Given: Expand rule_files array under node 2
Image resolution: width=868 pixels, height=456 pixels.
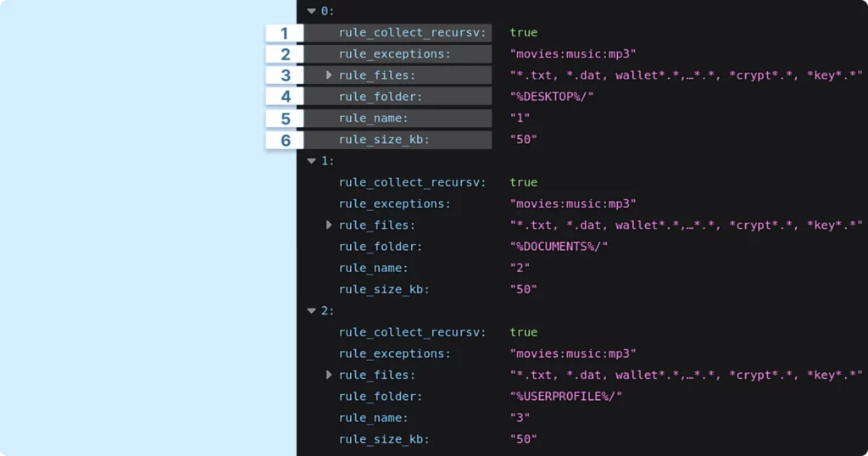Looking at the screenshot, I should point(329,375).
